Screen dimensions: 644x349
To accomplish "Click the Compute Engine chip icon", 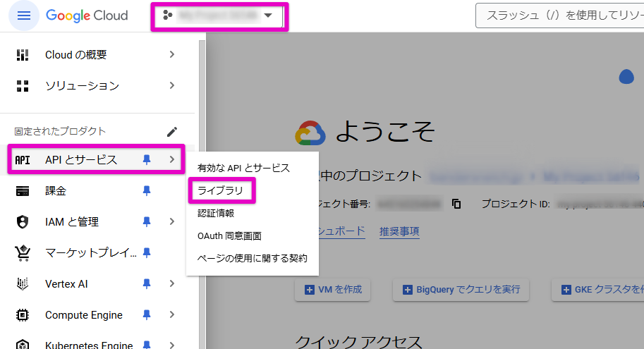I will (22, 315).
